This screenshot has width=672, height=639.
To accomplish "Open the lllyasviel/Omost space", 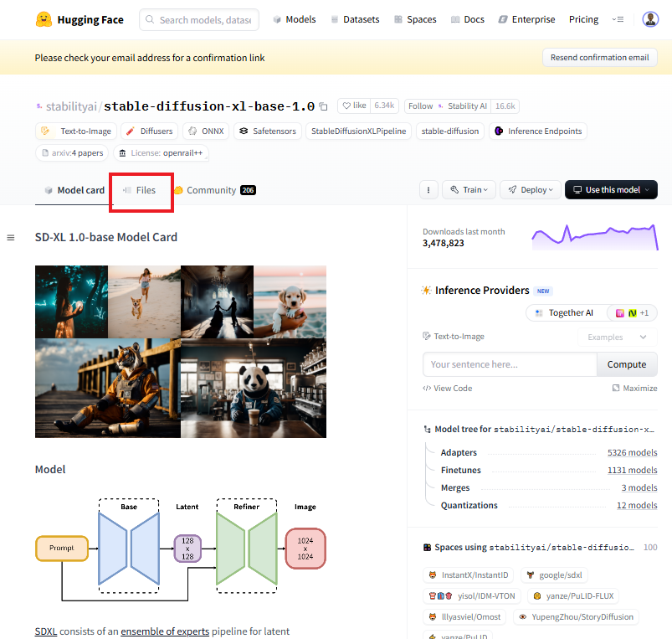I will click(x=464, y=617).
